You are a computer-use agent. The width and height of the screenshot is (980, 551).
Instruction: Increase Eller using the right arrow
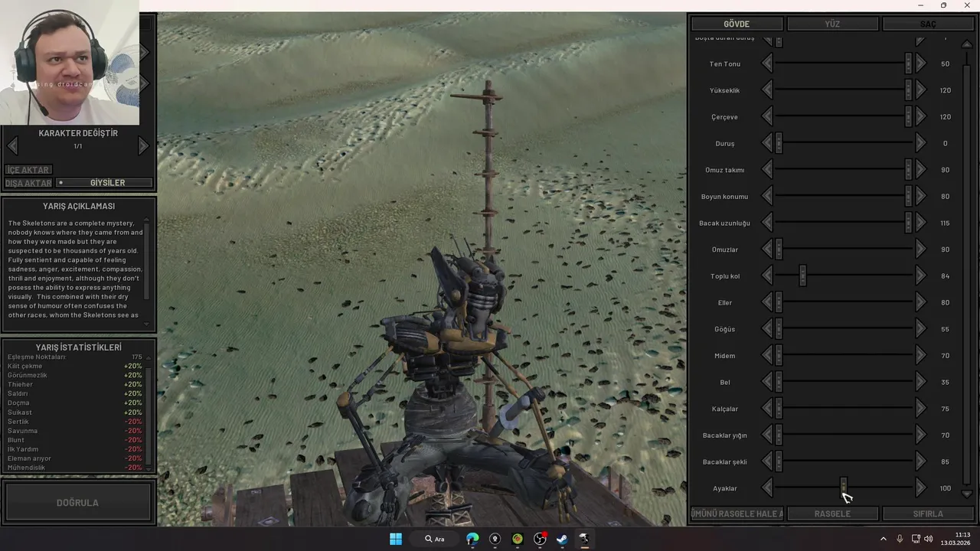point(921,302)
